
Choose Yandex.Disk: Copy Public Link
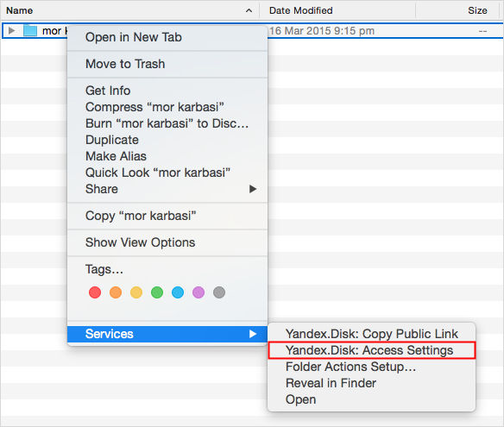(x=372, y=334)
